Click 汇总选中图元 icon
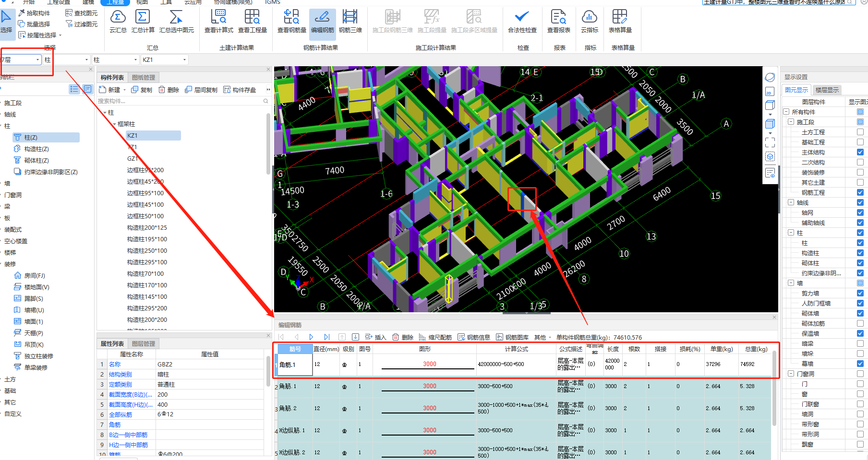Image resolution: width=868 pixels, height=460 pixels. point(177,22)
